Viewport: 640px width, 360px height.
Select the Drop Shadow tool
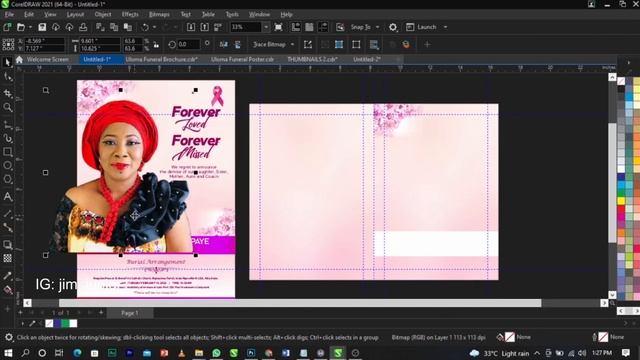click(x=7, y=245)
